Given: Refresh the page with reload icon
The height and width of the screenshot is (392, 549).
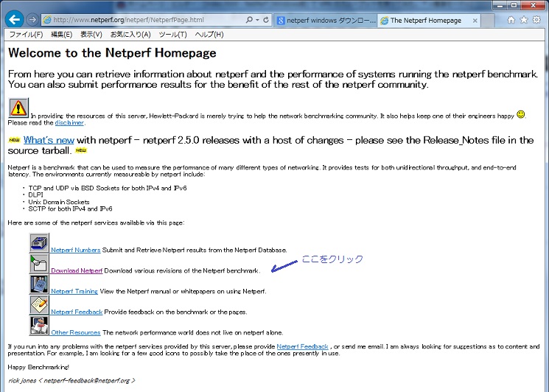Looking at the screenshot, I should click(x=266, y=20).
